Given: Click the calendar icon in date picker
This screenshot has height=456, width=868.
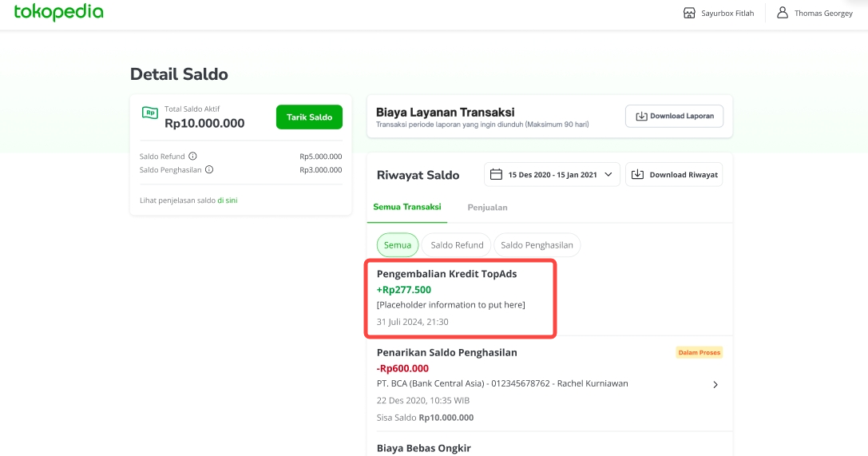Looking at the screenshot, I should (496, 174).
